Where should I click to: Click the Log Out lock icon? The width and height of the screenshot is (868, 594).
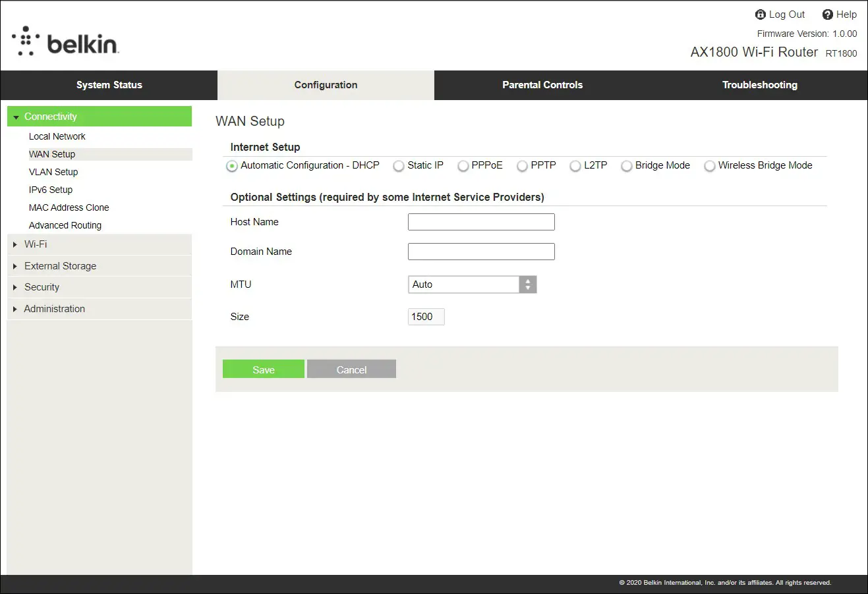click(761, 14)
